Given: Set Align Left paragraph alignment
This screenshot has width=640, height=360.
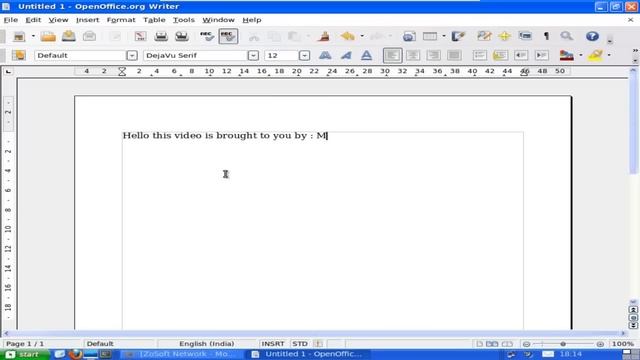Looking at the screenshot, I should pos(392,56).
